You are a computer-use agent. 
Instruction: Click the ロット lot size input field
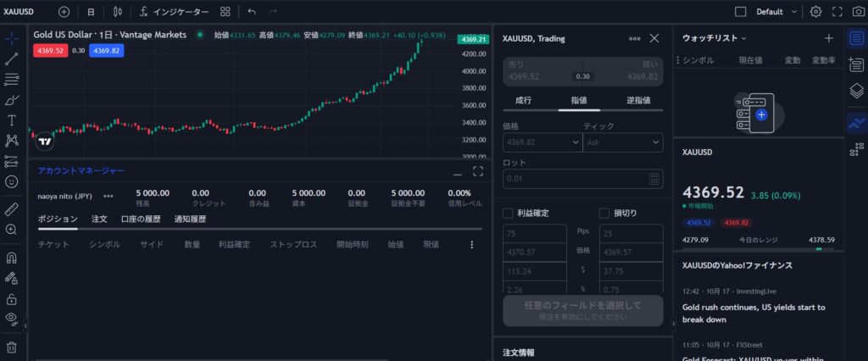575,179
